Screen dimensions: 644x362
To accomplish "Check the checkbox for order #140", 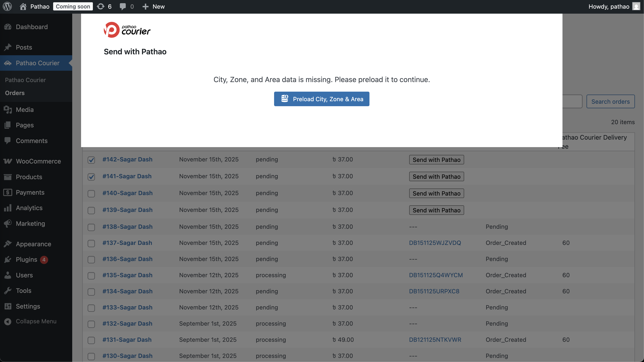I will (91, 194).
